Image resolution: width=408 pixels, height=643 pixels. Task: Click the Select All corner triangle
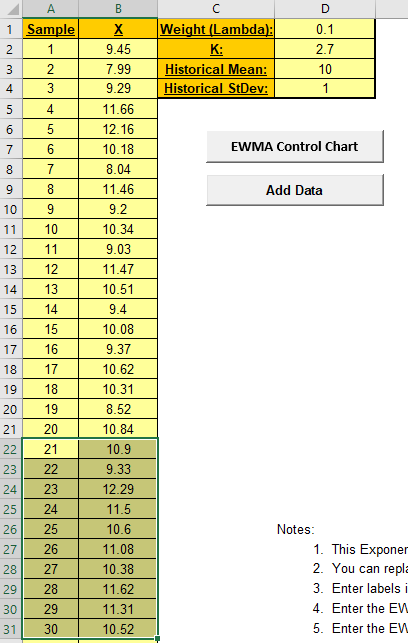click(x=11, y=9)
